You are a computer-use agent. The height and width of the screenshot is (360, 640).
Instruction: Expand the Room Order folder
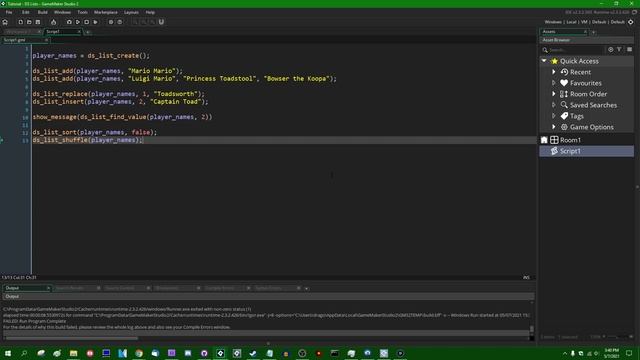pyautogui.click(x=554, y=94)
